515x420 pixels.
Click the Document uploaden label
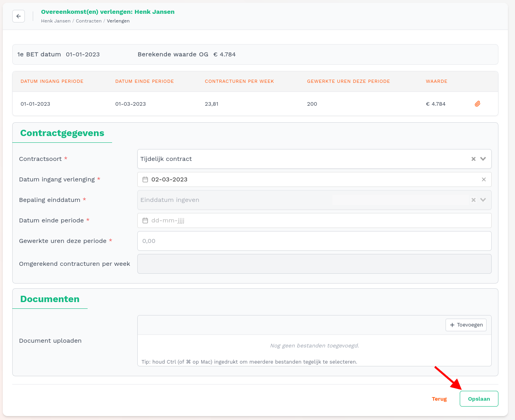(51, 341)
